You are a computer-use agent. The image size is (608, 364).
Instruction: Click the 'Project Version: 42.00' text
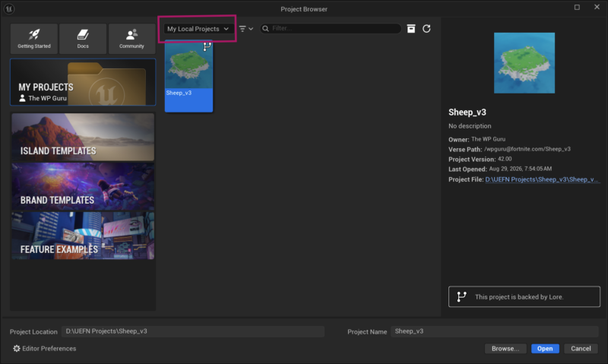[x=480, y=159]
